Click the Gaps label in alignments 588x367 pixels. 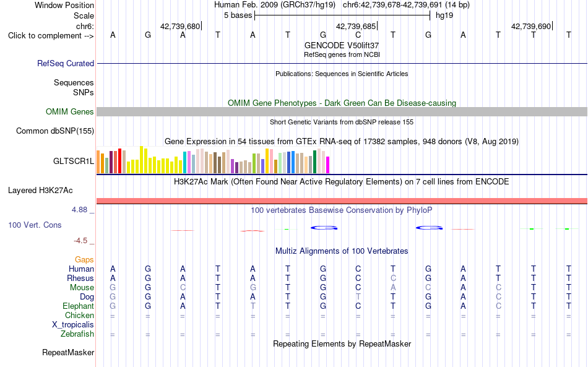pos(84,259)
